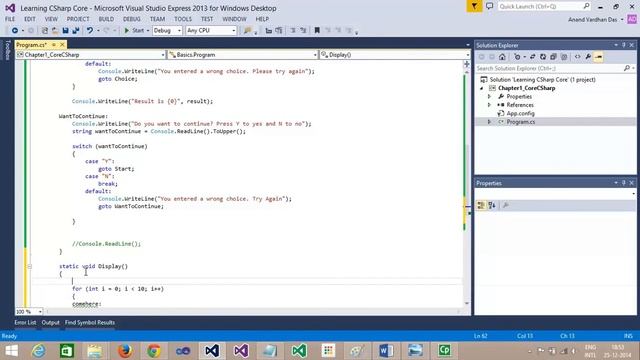Image resolution: width=640 pixels, height=360 pixels.
Task: Click Categorized icon in Properties panel
Action: point(481,205)
